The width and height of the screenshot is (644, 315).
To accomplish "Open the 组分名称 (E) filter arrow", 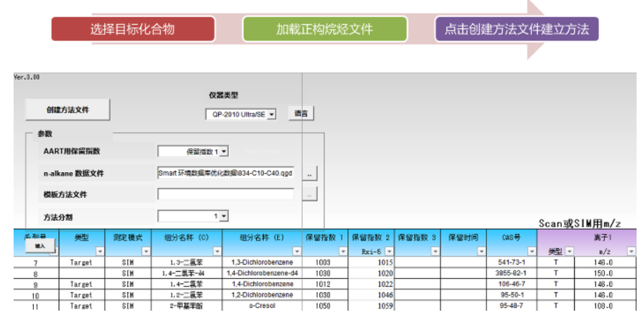I will click(297, 252).
